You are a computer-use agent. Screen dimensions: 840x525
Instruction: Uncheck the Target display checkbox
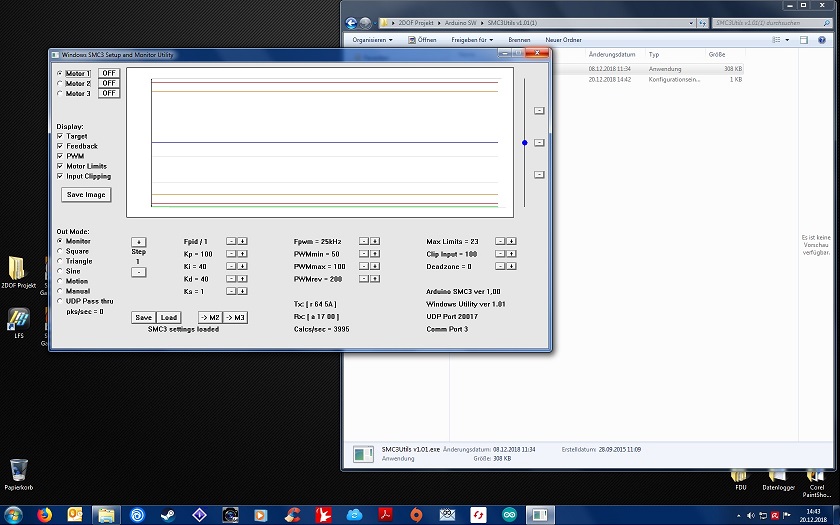(x=60, y=136)
